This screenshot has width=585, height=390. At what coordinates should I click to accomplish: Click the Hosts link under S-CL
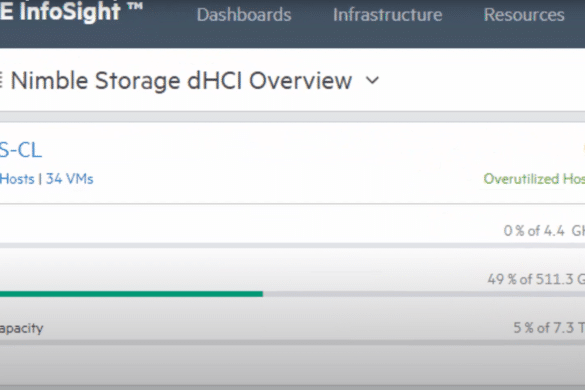(x=17, y=179)
